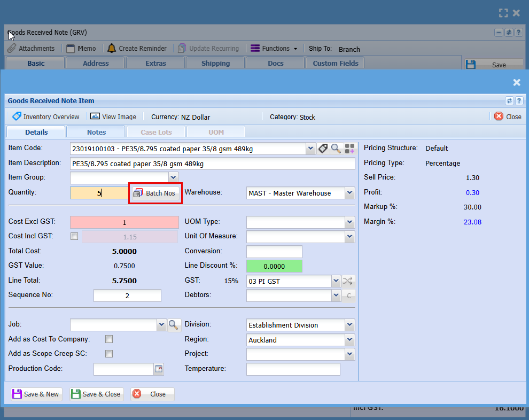Click the magnifier search icon beside Item Code
Viewport: 529px width, 420px height.
[x=336, y=149]
